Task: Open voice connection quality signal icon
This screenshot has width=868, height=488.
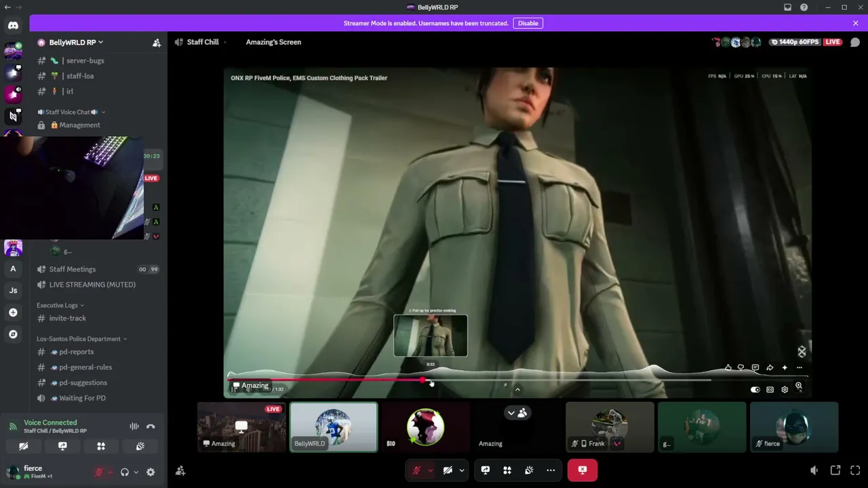Action: click(x=13, y=426)
